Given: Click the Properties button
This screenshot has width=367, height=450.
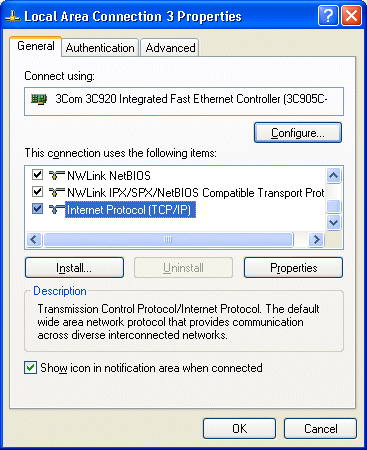Looking at the screenshot, I should 293,268.
